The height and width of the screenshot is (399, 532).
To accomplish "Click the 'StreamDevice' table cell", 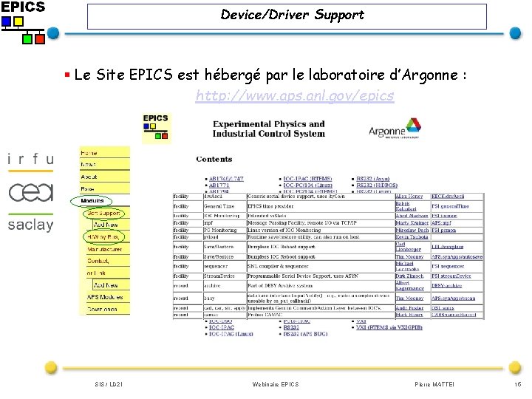I will [x=225, y=276].
